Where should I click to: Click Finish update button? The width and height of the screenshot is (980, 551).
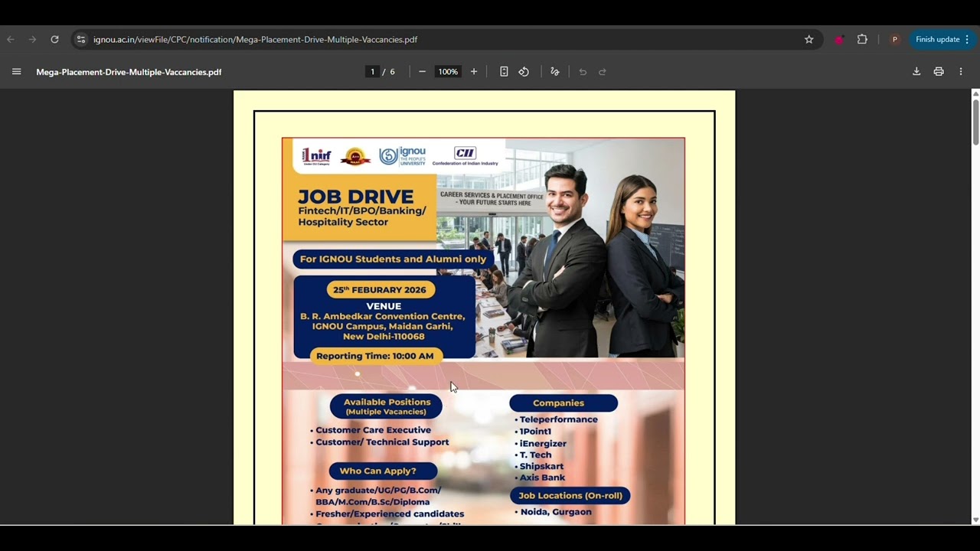pyautogui.click(x=937, y=39)
